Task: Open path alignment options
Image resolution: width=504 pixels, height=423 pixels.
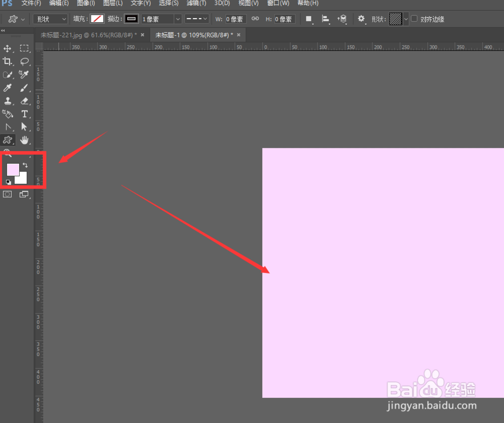Action: coord(326,19)
